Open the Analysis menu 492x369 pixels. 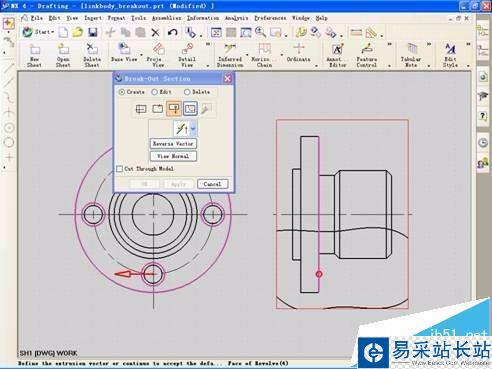point(236,18)
